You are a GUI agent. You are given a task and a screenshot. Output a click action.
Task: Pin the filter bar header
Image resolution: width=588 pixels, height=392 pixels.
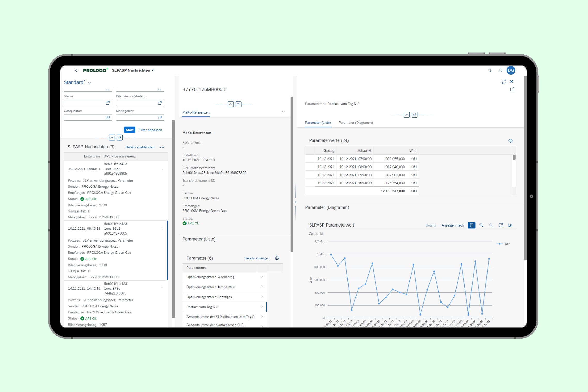coord(120,138)
